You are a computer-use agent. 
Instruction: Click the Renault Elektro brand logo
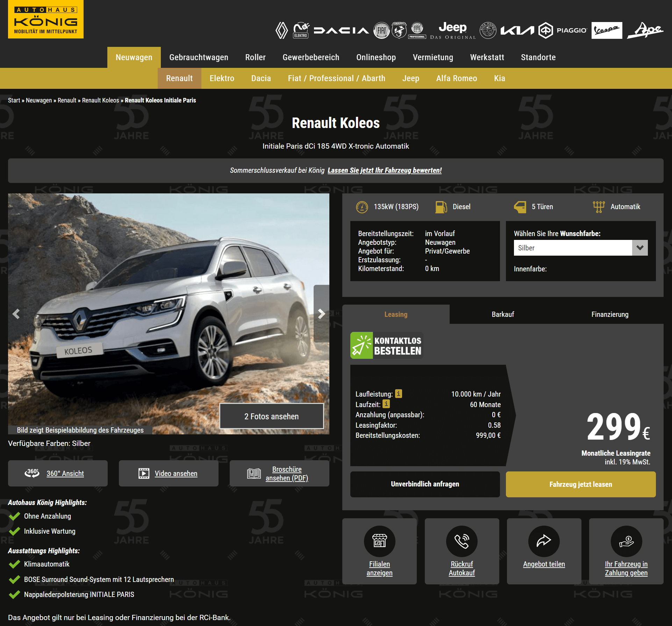(x=301, y=30)
